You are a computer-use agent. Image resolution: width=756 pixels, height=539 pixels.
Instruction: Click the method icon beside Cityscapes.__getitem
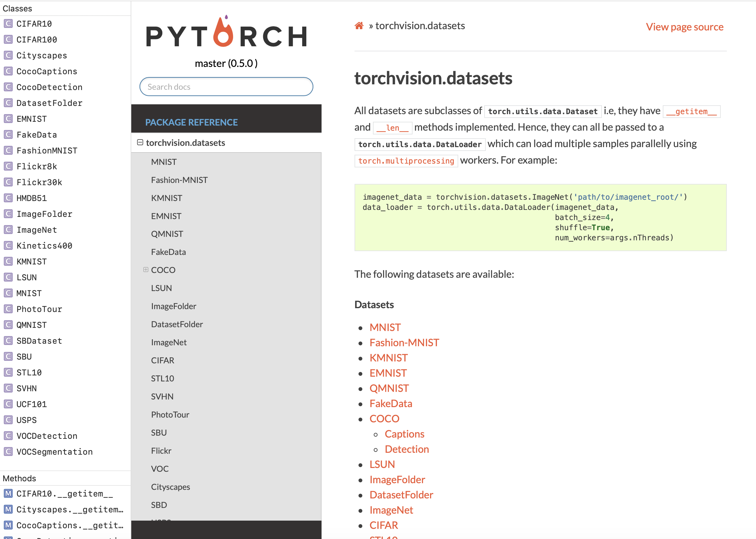click(8, 510)
